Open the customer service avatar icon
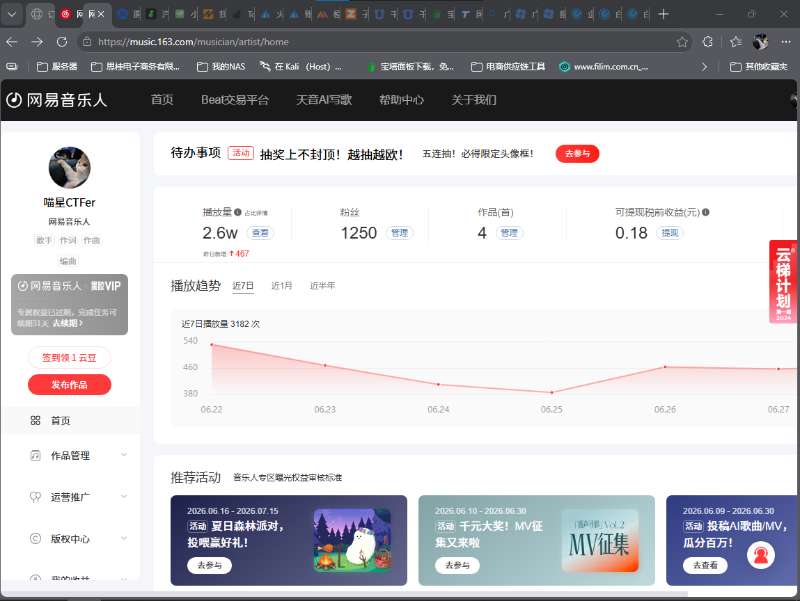The width and height of the screenshot is (800, 601). pos(761,555)
